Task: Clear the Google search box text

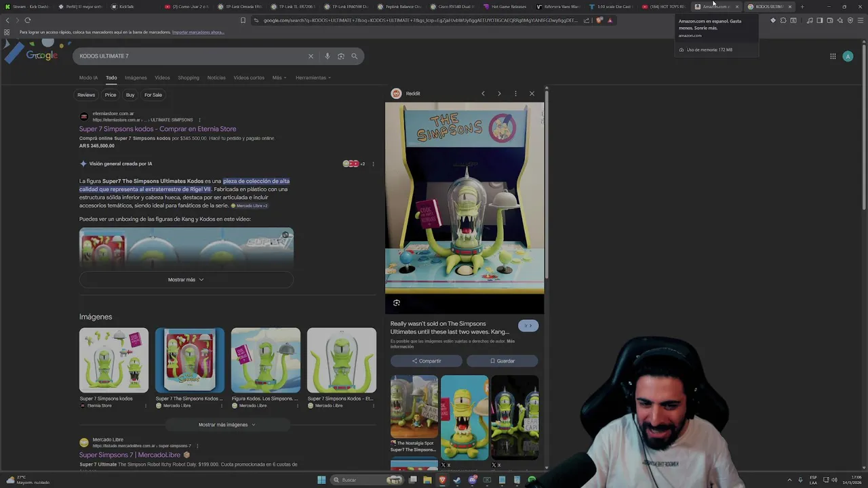Action: point(311,56)
